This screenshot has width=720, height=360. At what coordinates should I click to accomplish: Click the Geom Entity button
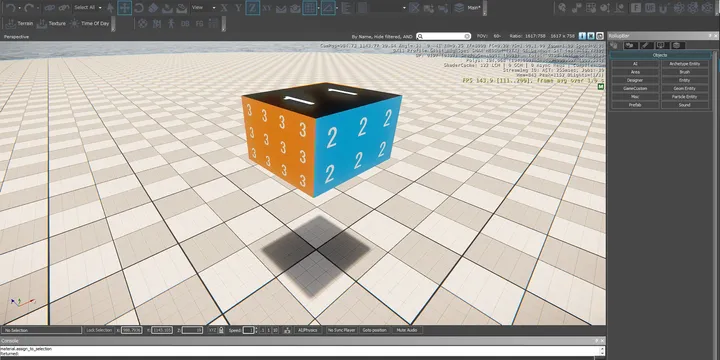click(x=685, y=88)
